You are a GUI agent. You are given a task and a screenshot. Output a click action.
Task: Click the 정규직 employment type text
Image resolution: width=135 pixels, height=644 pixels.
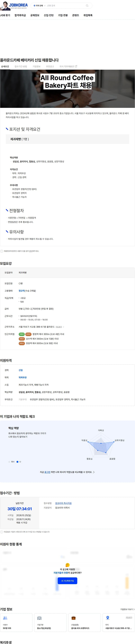pos(22,291)
